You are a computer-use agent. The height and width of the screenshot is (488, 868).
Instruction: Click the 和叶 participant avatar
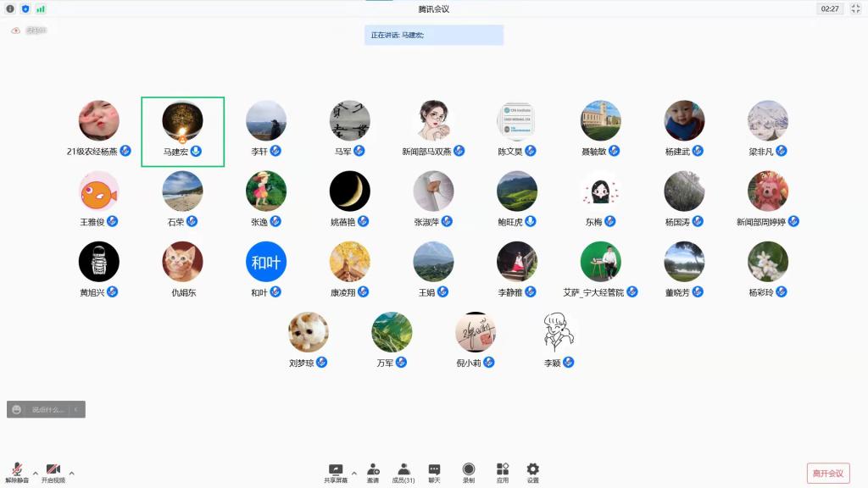pos(266,262)
